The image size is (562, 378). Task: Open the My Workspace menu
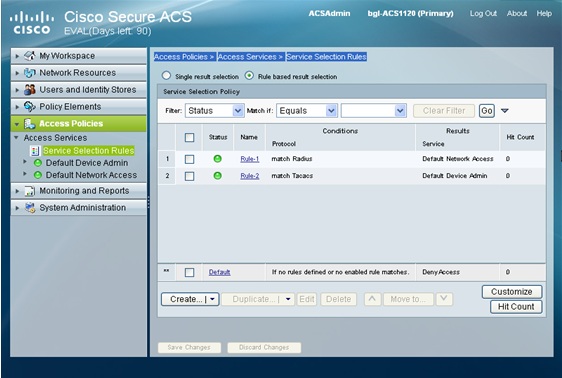point(79,56)
